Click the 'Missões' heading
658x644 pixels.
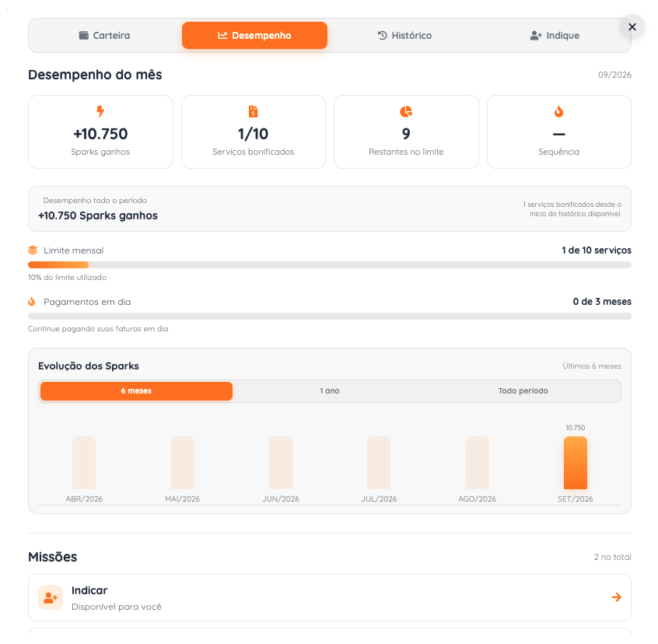click(x=52, y=557)
